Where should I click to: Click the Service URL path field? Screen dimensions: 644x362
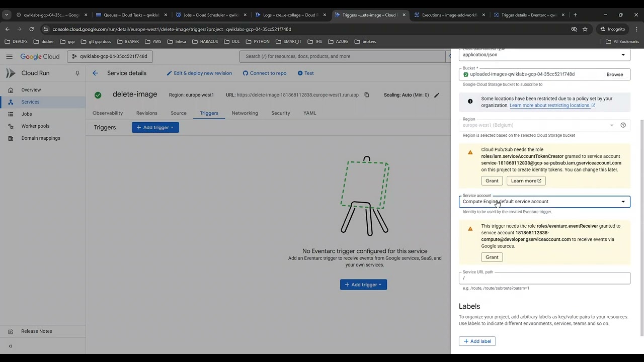tap(544, 278)
